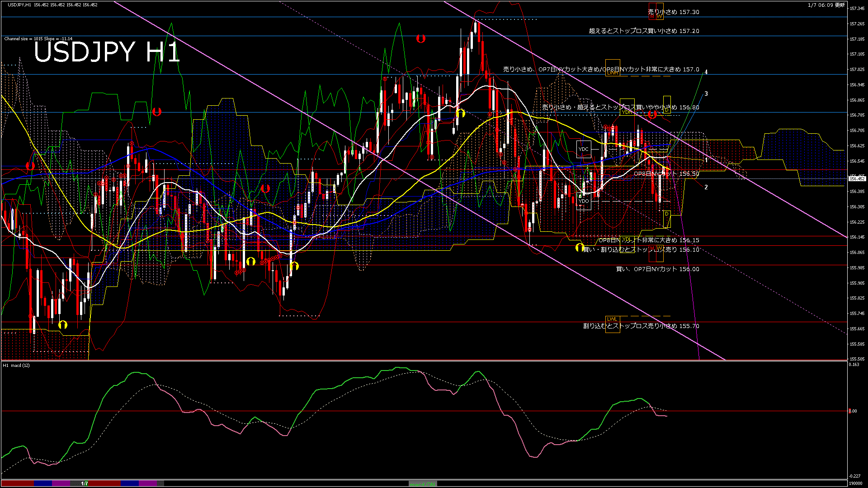Viewport: 868px width, 488px height.
Task: Select the 割り込むとストップロス売り小さめ 155.70 label
Action: (641, 326)
